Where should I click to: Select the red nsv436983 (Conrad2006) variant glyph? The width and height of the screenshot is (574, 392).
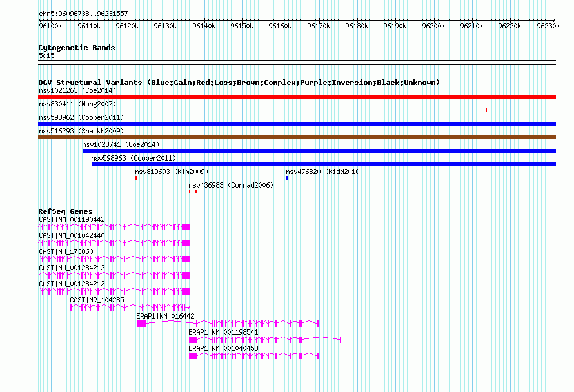pos(193,191)
